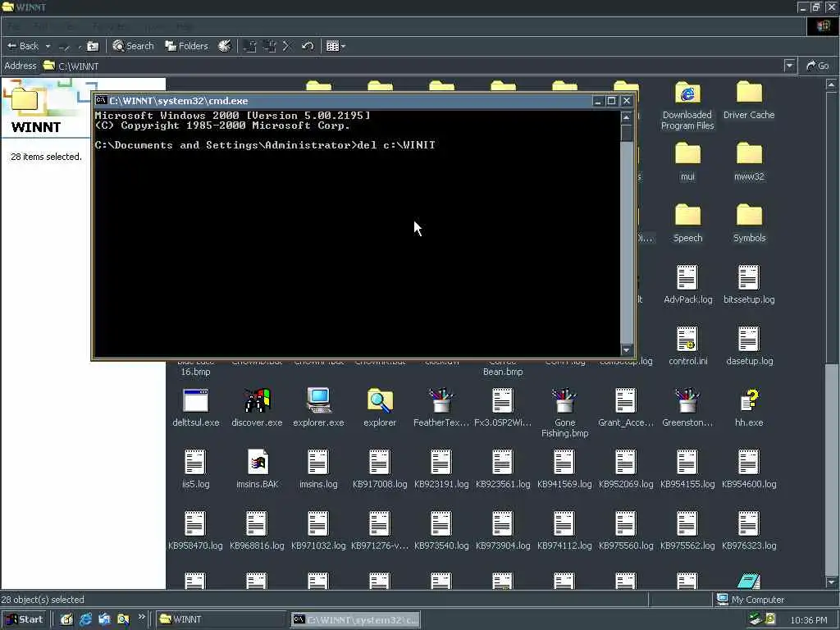Select the bitssetup.log file
840x630 pixels.
pyautogui.click(x=749, y=285)
